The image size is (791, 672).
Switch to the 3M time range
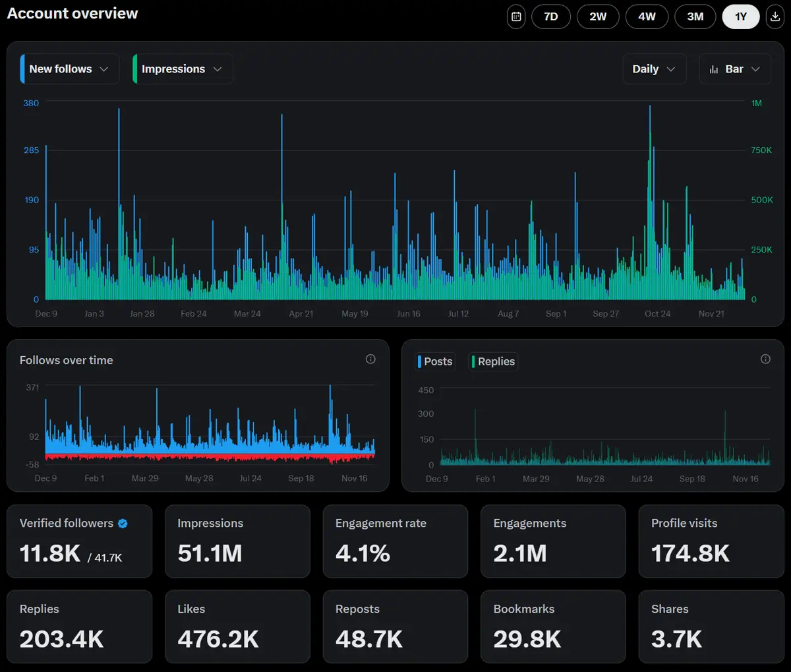[x=695, y=16]
